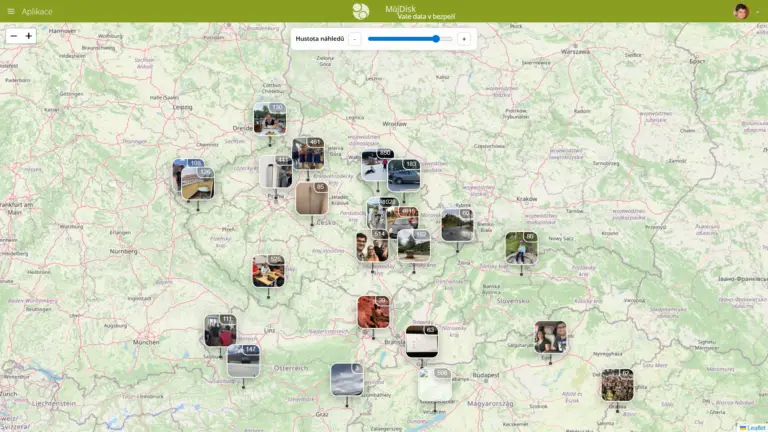Expand the dropdown arrow beside the avatar

tap(757, 12)
